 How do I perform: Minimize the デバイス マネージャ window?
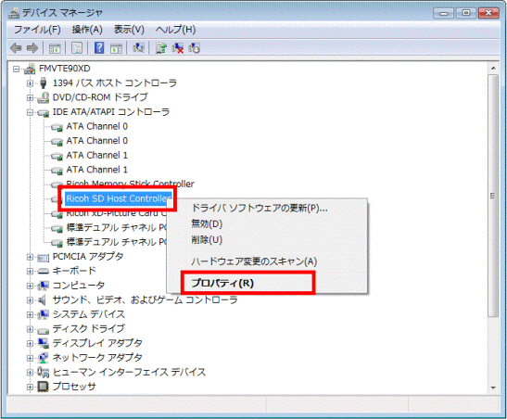click(x=444, y=13)
